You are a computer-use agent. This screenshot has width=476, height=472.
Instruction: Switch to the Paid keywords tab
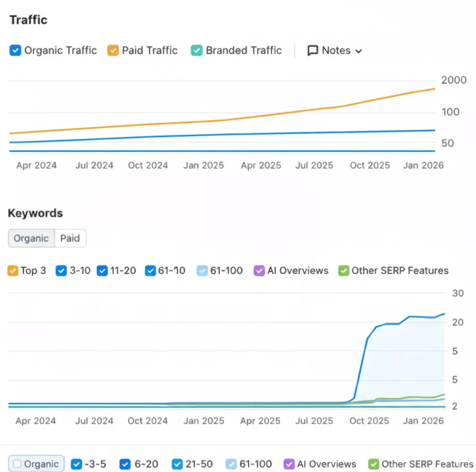click(70, 238)
